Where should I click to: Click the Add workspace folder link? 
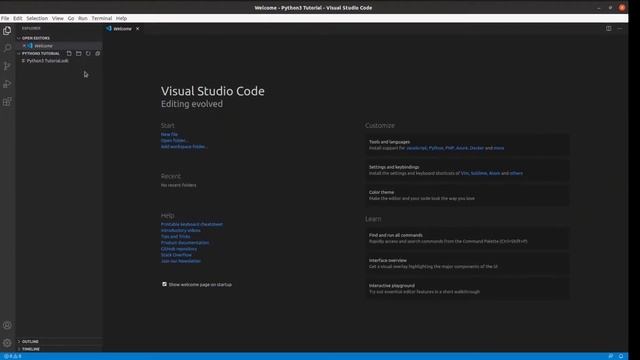(x=184, y=147)
